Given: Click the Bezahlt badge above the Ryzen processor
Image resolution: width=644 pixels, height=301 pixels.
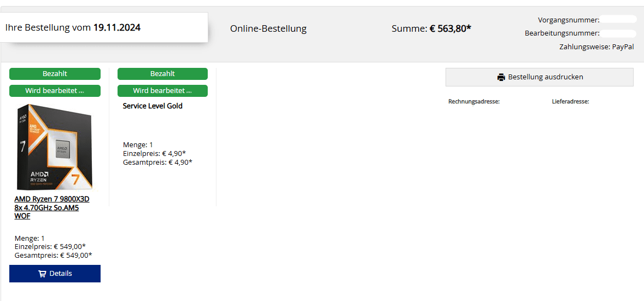Looking at the screenshot, I should point(55,74).
